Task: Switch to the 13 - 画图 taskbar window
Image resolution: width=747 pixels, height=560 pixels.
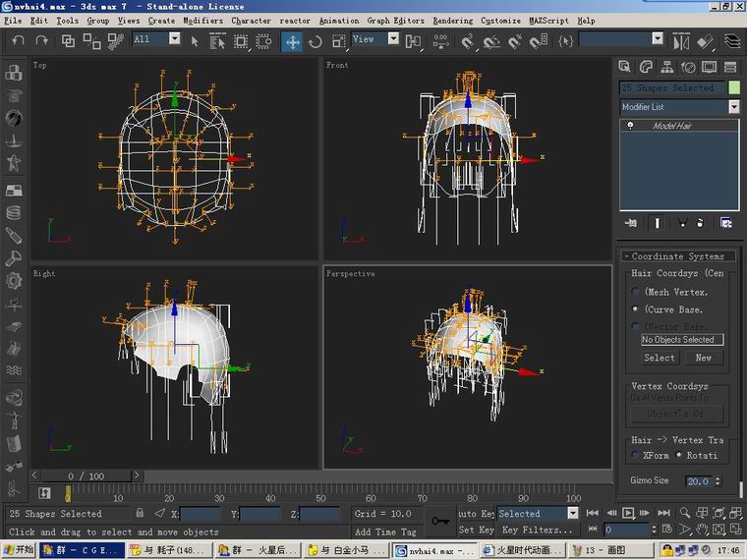Action: (x=610, y=550)
